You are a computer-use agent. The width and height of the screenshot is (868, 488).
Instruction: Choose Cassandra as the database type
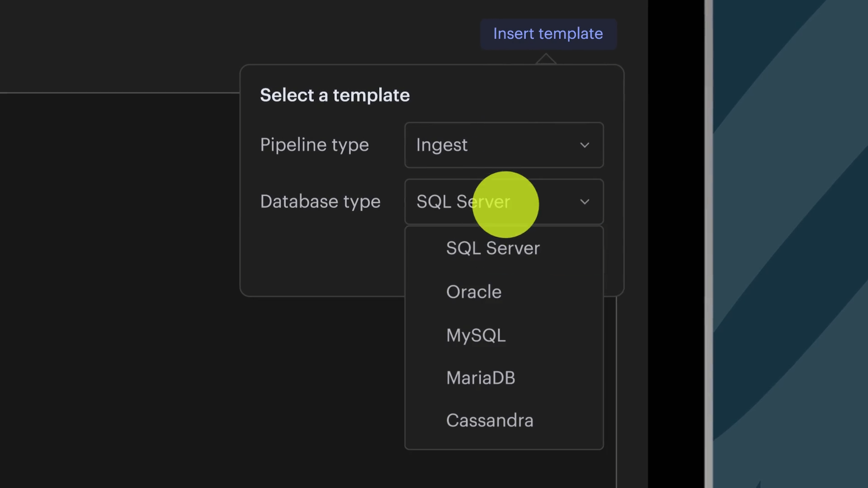[x=490, y=421]
